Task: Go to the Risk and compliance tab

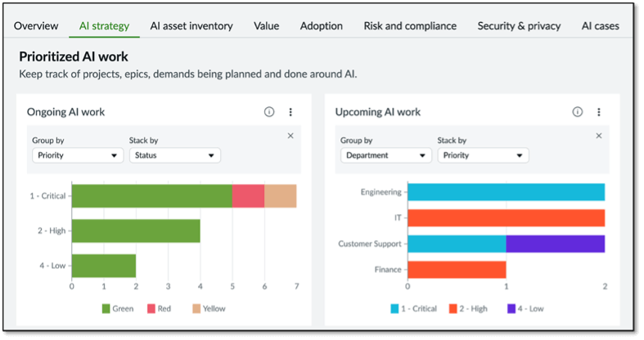Action: click(x=410, y=25)
